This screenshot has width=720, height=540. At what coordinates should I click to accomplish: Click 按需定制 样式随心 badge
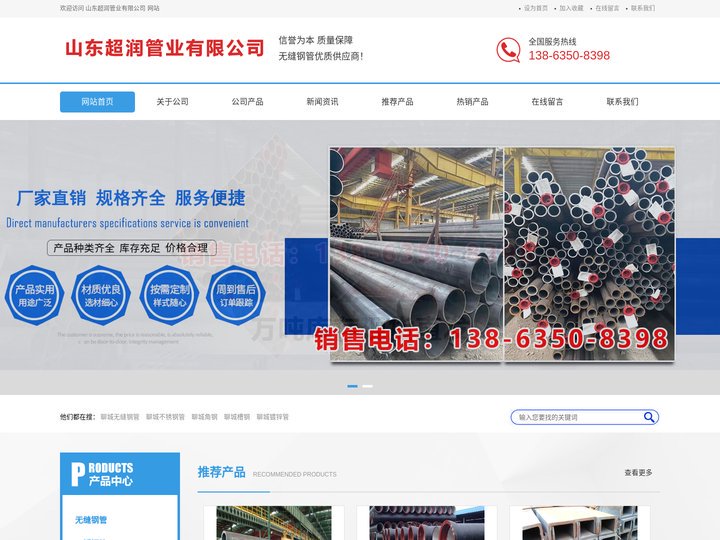(169, 295)
